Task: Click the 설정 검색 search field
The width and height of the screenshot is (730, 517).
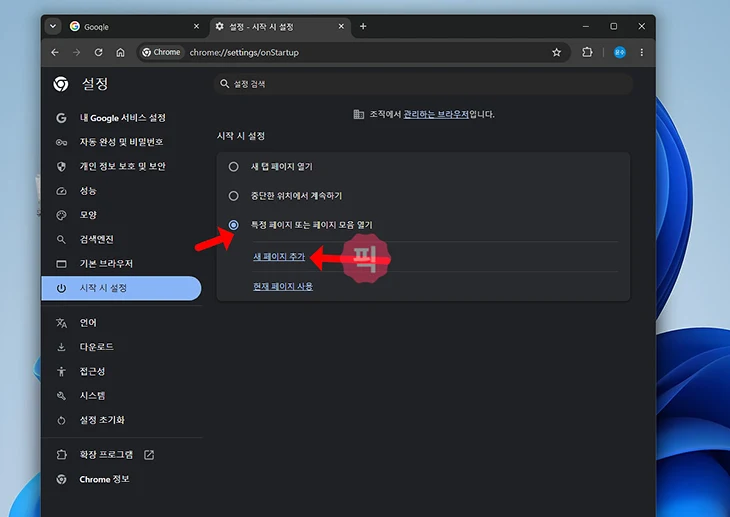Action: (424, 84)
